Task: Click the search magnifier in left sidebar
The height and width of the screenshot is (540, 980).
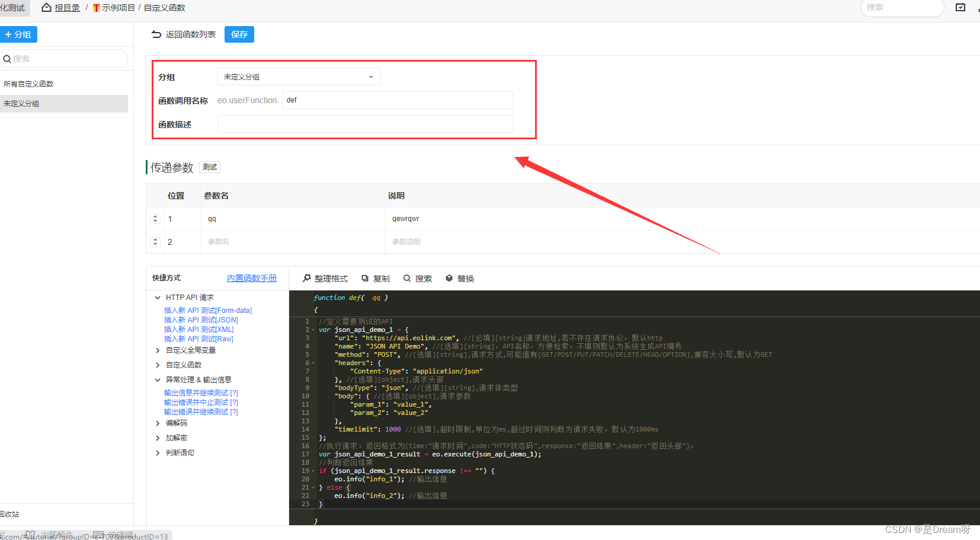Action: click(x=7, y=59)
